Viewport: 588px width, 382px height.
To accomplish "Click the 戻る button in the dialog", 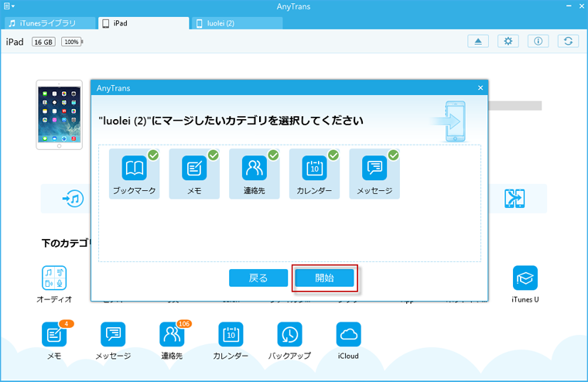I will [258, 278].
